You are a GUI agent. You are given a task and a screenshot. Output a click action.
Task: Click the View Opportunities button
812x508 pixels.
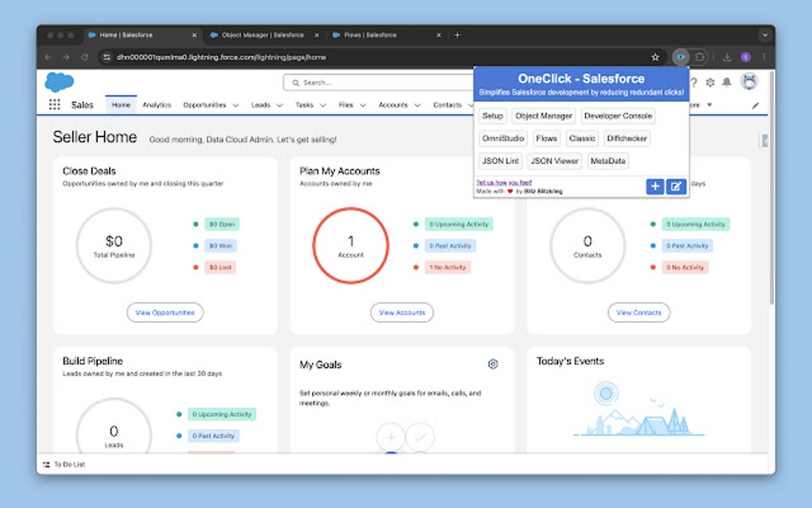point(165,313)
